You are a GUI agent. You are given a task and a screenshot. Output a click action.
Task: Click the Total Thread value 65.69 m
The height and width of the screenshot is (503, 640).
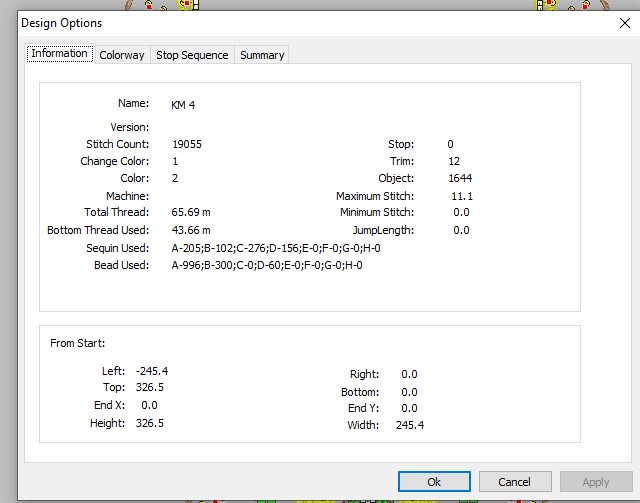191,212
